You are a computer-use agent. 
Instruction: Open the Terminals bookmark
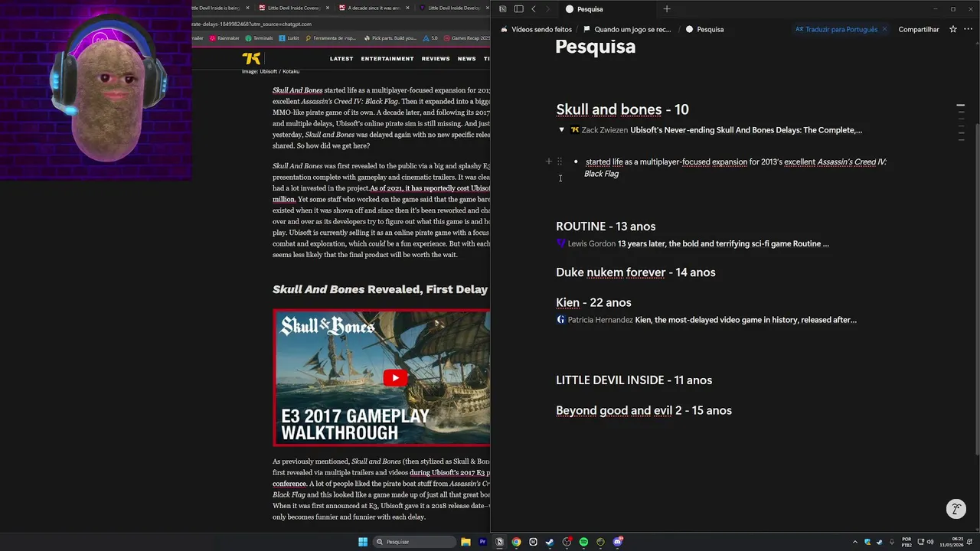[259, 37]
